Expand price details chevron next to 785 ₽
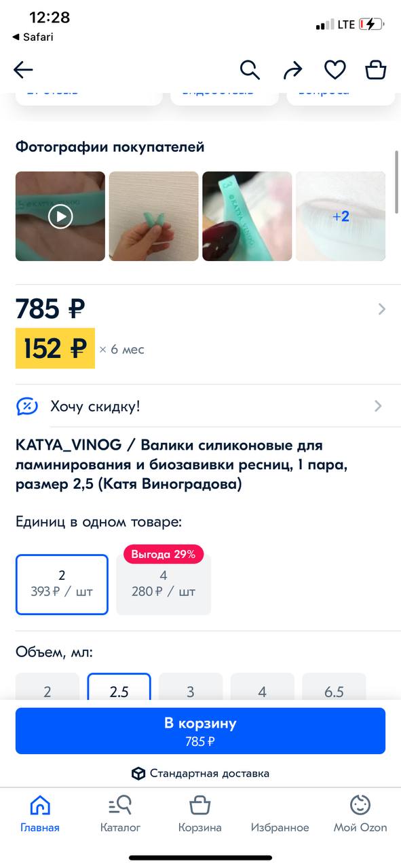 pyautogui.click(x=381, y=309)
